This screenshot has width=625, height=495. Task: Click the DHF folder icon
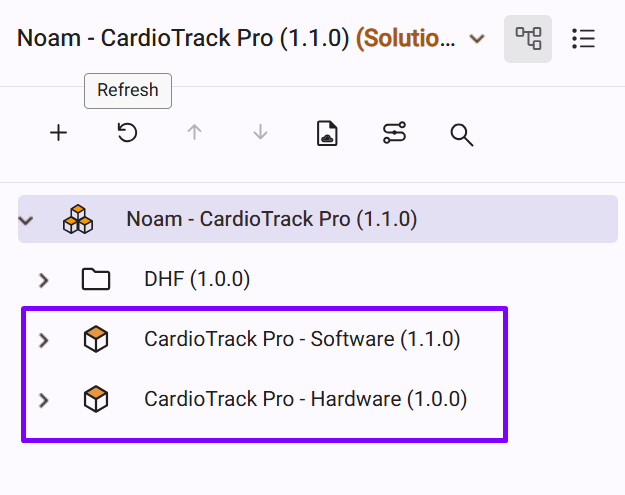pyautogui.click(x=96, y=279)
